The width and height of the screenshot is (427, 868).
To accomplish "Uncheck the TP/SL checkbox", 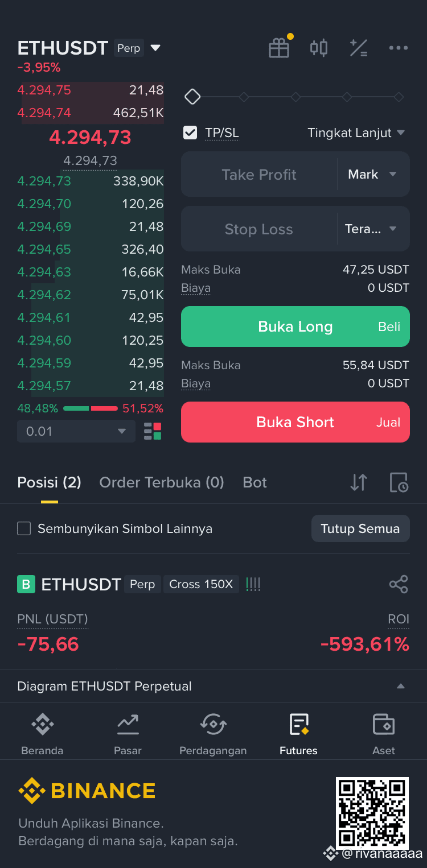I will pyautogui.click(x=190, y=133).
